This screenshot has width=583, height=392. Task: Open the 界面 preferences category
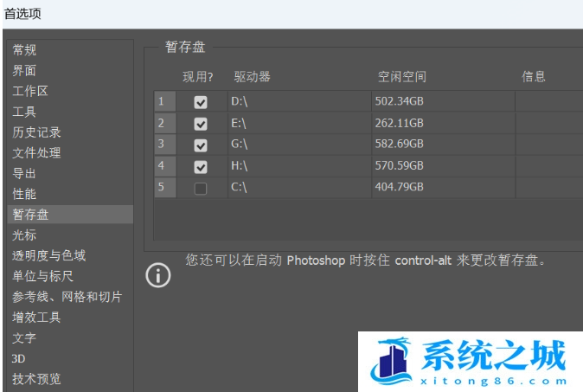(24, 70)
